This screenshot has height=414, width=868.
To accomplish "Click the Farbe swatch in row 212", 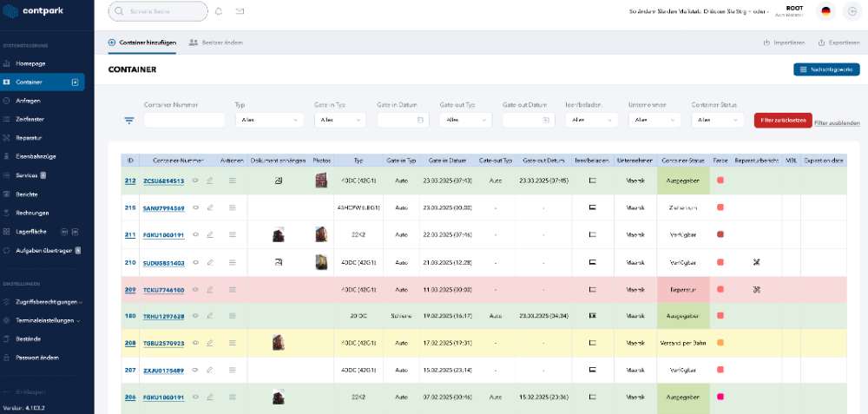I will point(720,180).
